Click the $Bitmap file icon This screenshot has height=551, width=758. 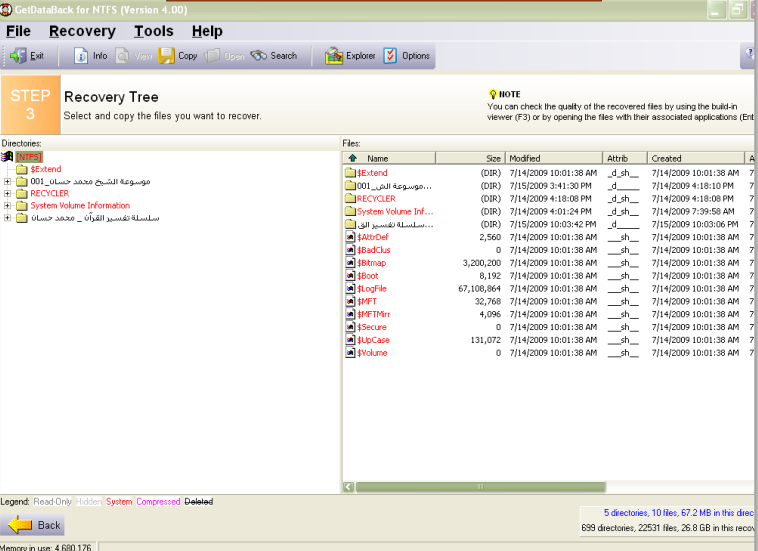350,263
